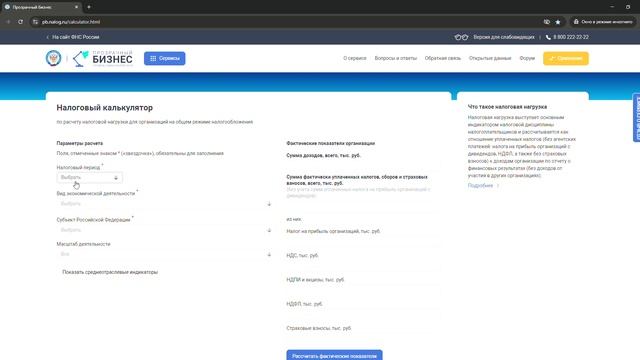Click the Налог на прибыль организаций input field
Viewport: 640px width, 360px height.
(x=363, y=241)
